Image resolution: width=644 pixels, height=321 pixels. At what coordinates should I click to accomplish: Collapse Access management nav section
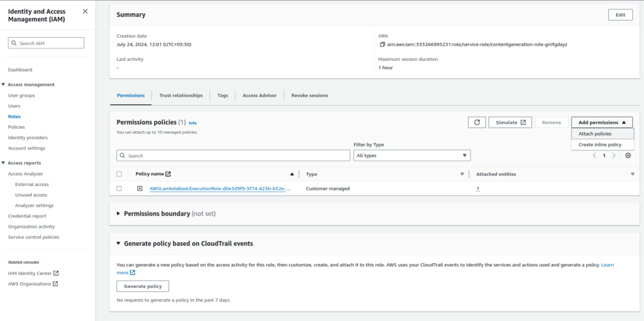pos(3,85)
